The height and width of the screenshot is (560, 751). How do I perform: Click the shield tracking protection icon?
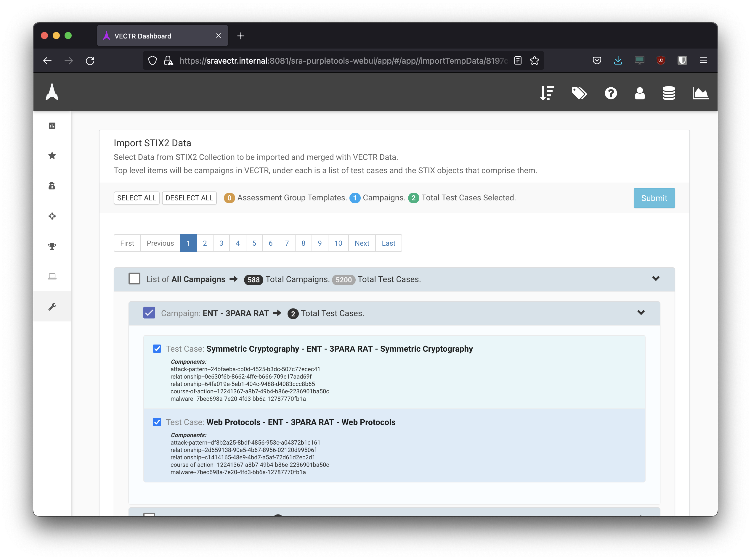[x=153, y=61]
